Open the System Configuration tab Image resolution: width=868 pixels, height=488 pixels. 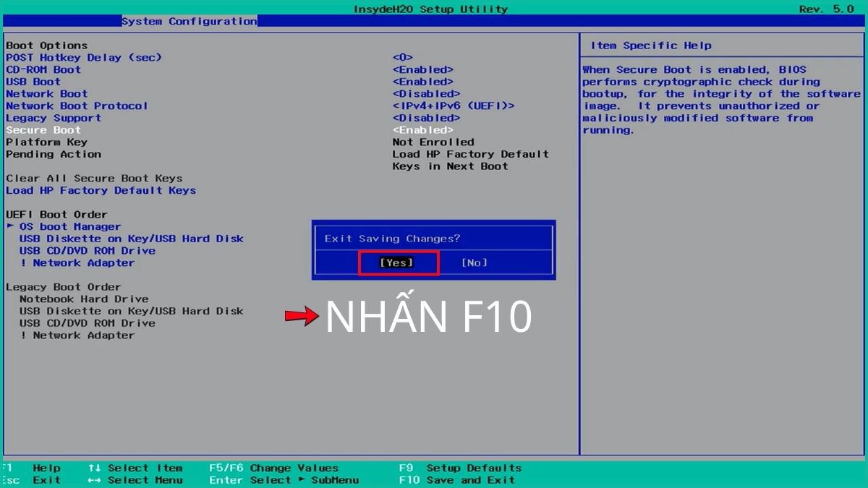click(x=189, y=22)
